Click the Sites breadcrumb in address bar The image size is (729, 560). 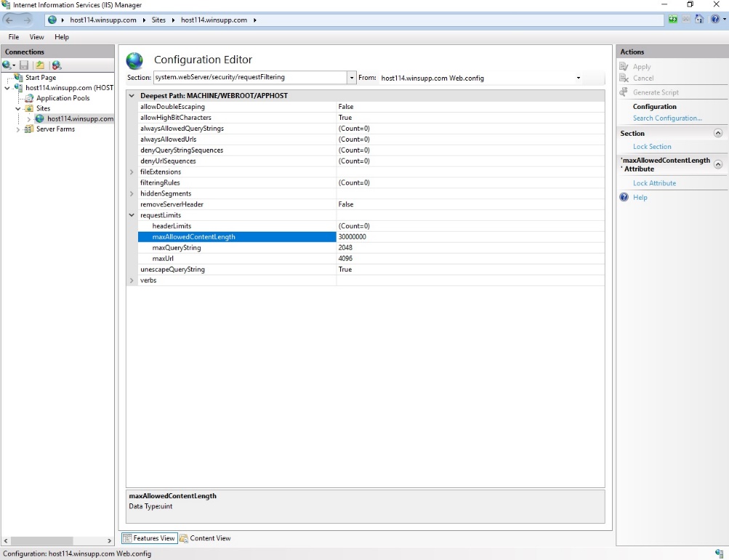(158, 20)
